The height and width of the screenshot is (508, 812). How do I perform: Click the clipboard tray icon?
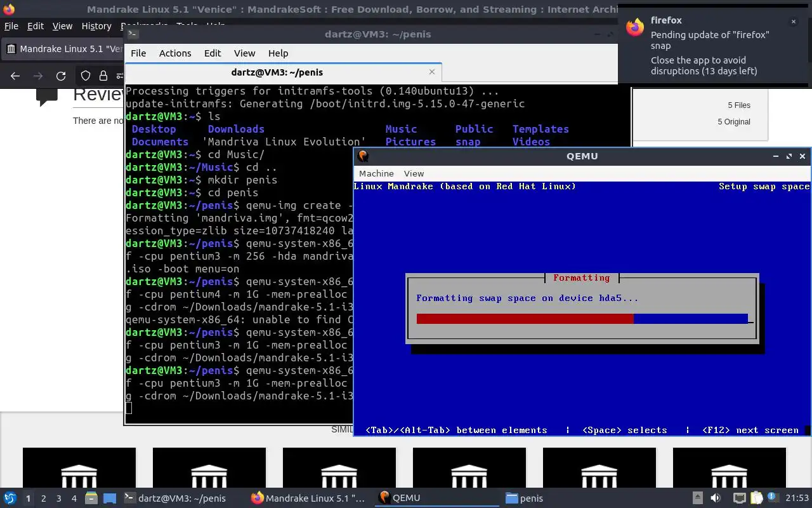[757, 498]
